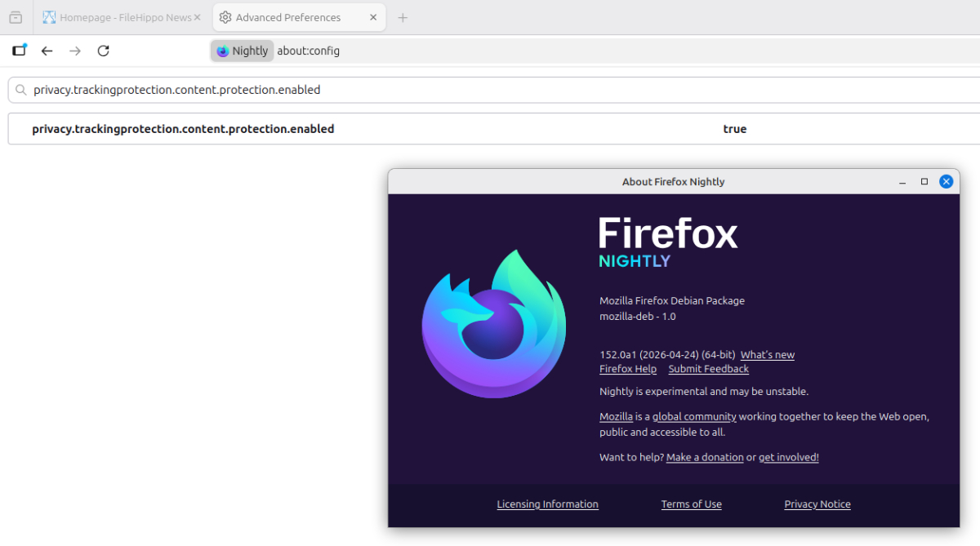The image size is (980, 546).
Task: Toggle the sidebar icon in navigation toolbar
Action: click(x=20, y=51)
